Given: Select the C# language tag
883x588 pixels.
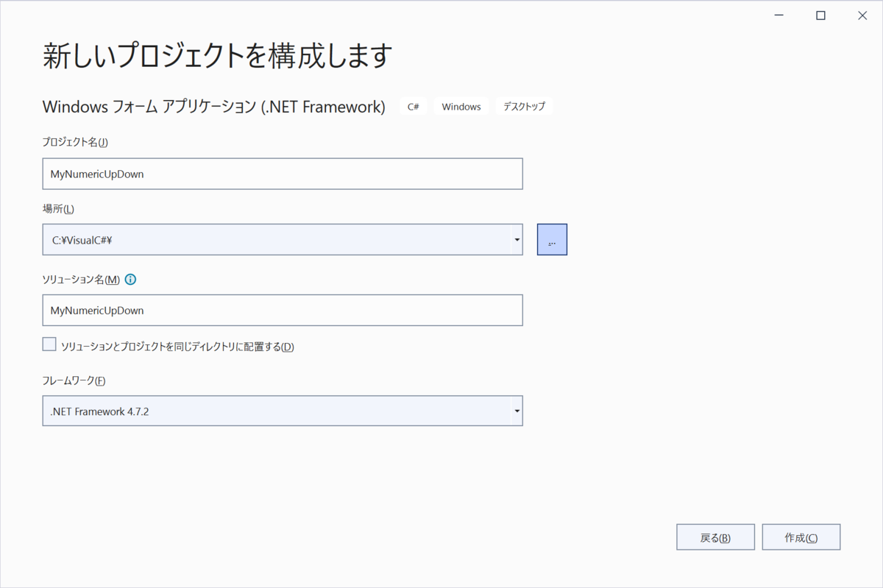Looking at the screenshot, I should pyautogui.click(x=413, y=106).
